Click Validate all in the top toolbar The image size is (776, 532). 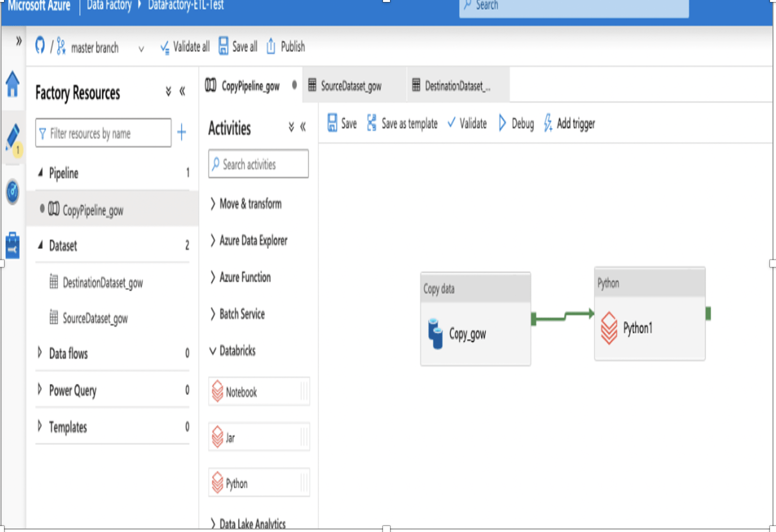[x=184, y=47]
